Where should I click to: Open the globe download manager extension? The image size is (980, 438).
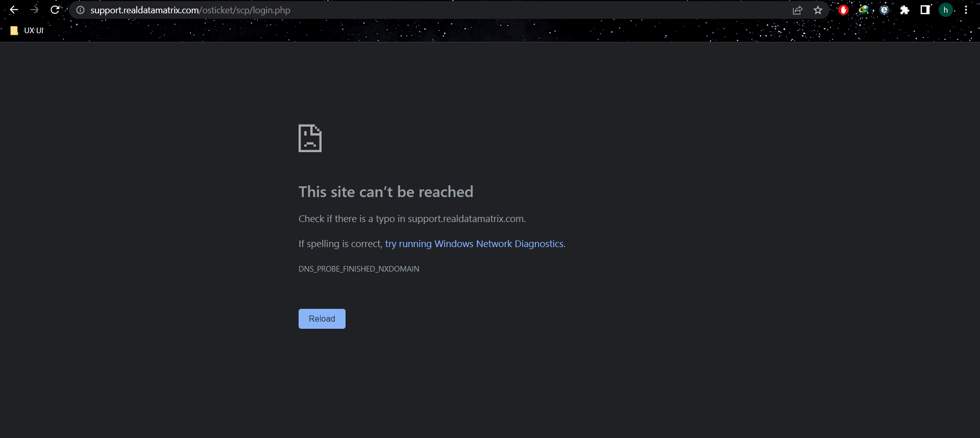(864, 10)
